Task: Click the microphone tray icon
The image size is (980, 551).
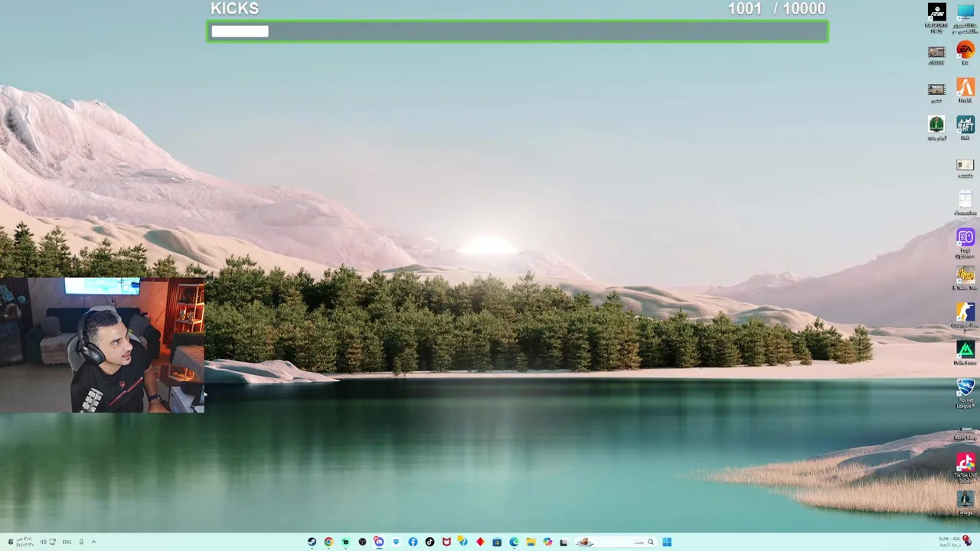Action: pos(81,542)
